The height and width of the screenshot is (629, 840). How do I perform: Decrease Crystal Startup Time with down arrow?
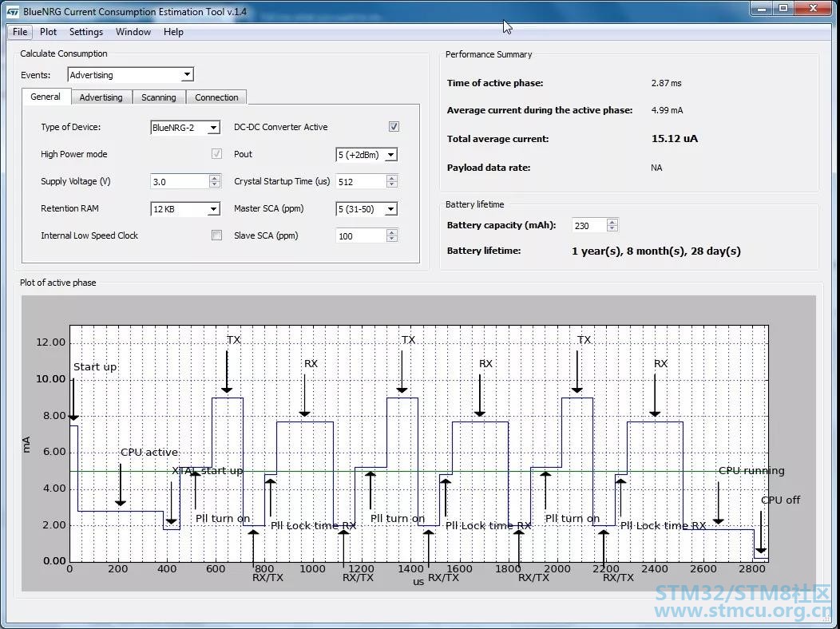coord(392,184)
